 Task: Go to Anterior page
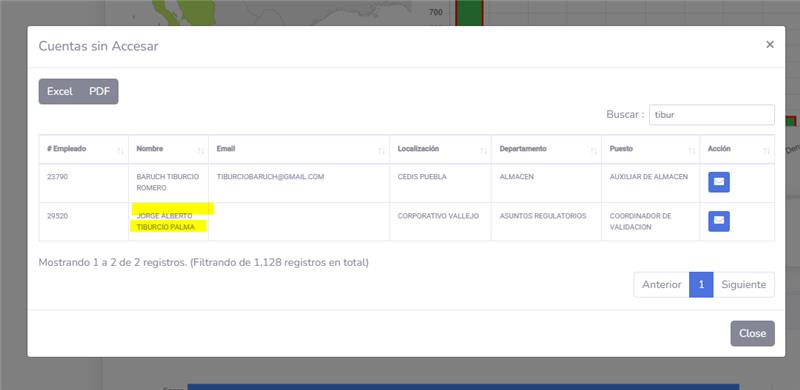[661, 285]
